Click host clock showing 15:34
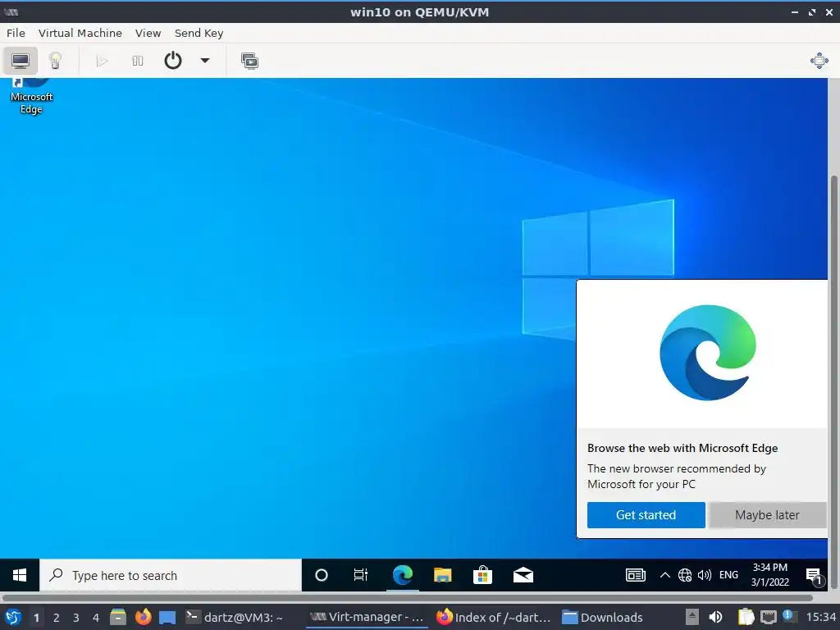This screenshot has width=840, height=630. (821, 617)
